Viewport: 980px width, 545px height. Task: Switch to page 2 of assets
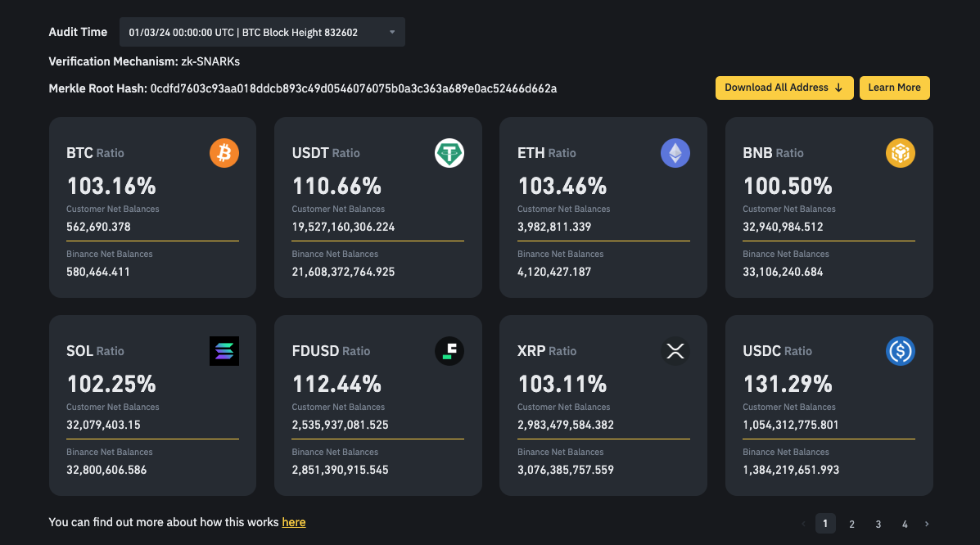click(851, 524)
